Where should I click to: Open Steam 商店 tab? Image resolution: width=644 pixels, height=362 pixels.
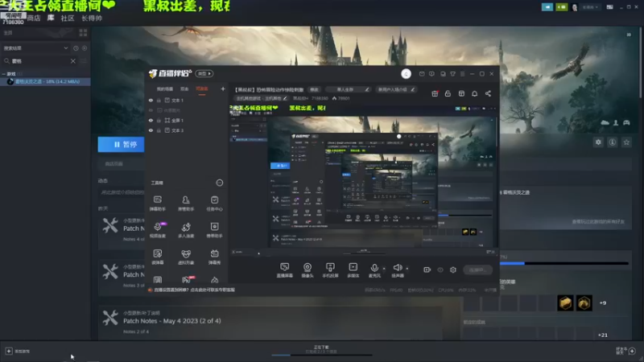coord(34,18)
